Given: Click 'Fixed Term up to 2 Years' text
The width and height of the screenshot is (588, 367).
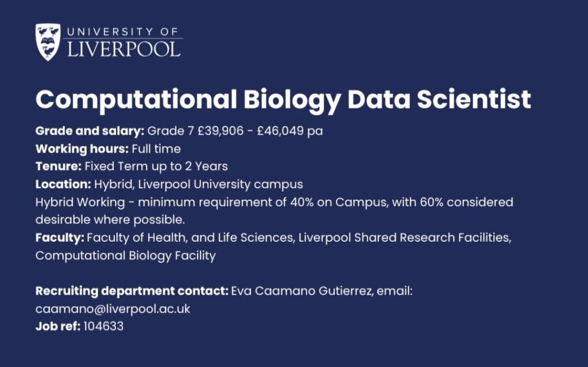Looking at the screenshot, I should click(x=156, y=167).
